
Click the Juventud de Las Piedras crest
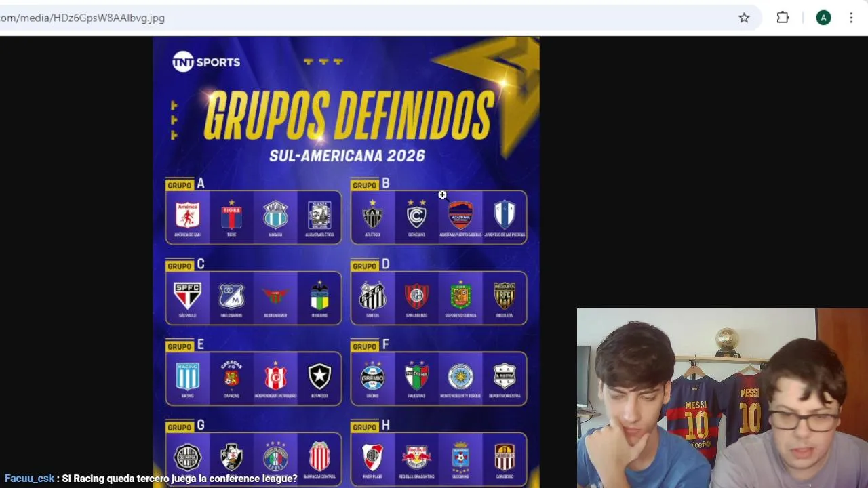pos(505,214)
